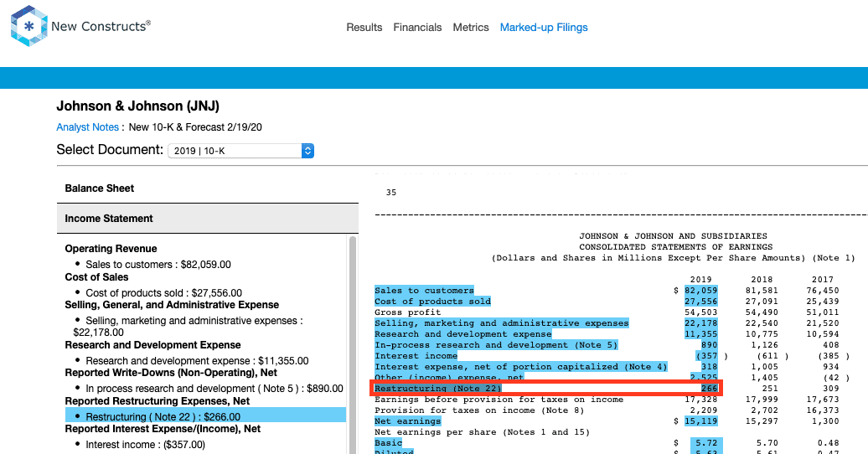Select Restructuring (Note 22) $266.00 item
This screenshot has height=454, width=868.
point(205,416)
